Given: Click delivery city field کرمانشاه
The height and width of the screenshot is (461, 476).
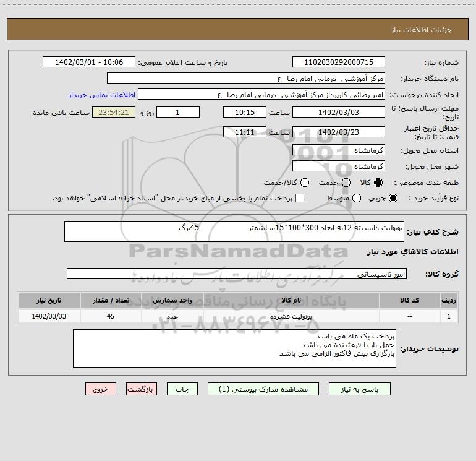Looking at the screenshot, I should [339, 166].
